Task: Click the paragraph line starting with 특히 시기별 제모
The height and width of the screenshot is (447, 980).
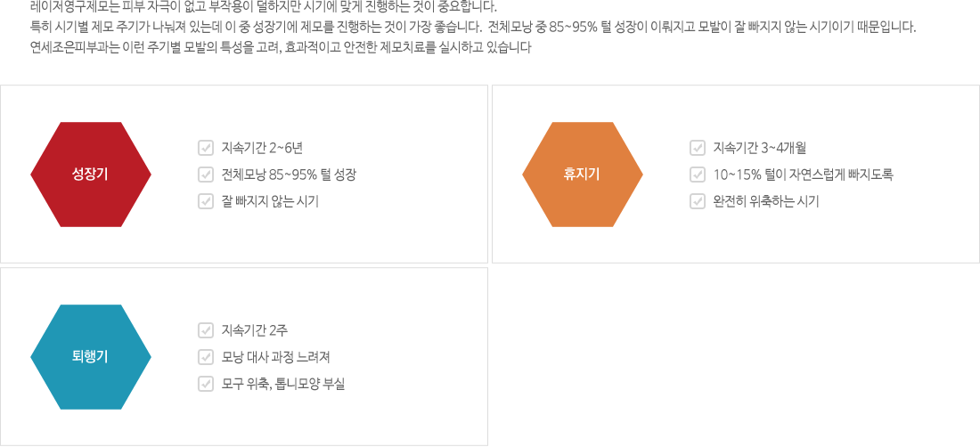Action: coord(473,28)
